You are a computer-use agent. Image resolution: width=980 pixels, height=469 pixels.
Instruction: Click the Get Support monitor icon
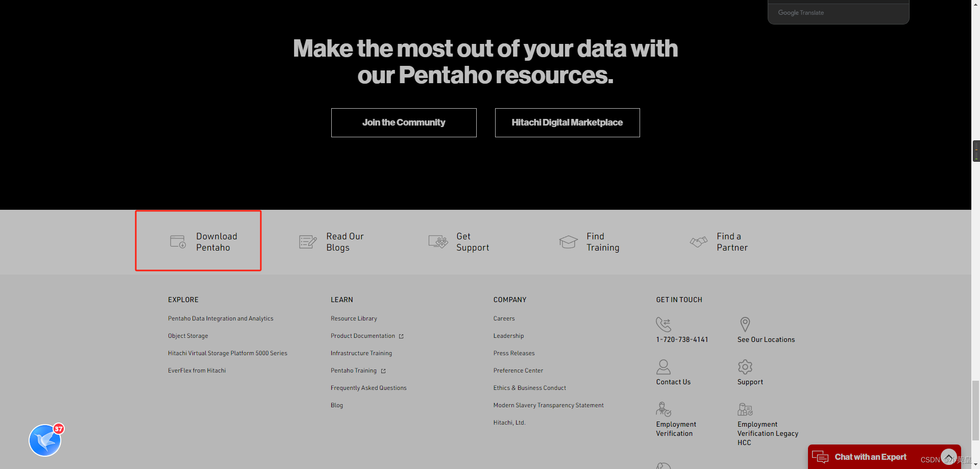coord(438,241)
